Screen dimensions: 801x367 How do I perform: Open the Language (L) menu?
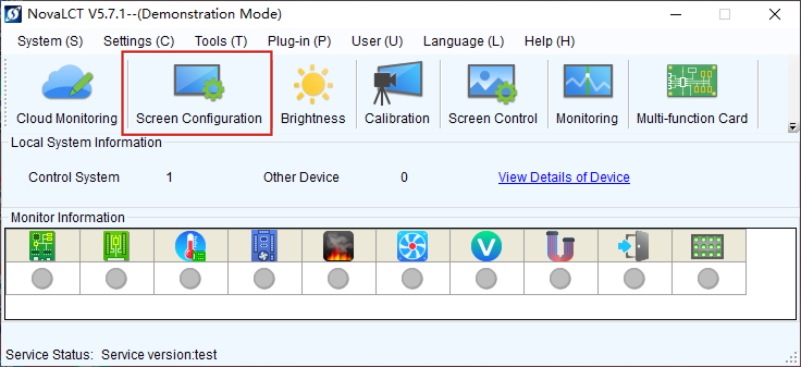point(463,41)
